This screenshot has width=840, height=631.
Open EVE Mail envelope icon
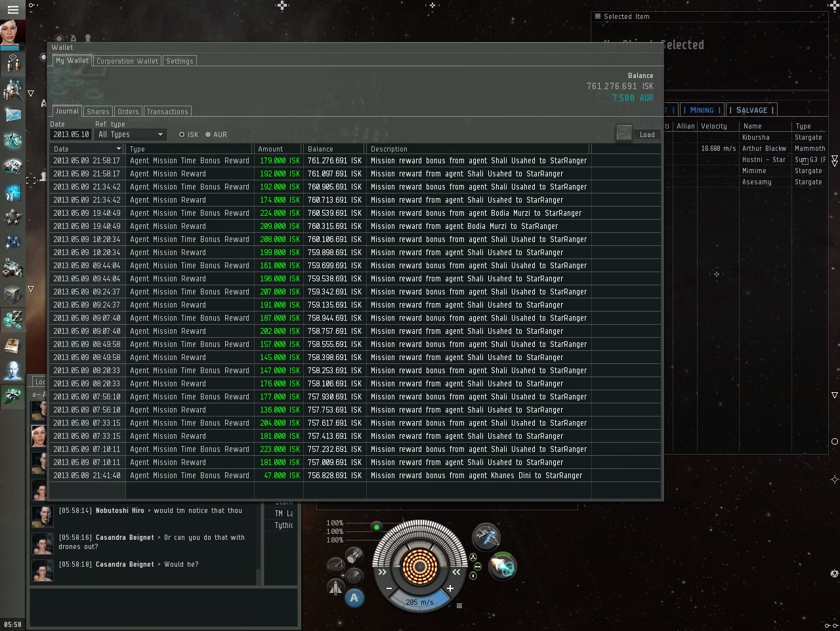tap(12, 115)
